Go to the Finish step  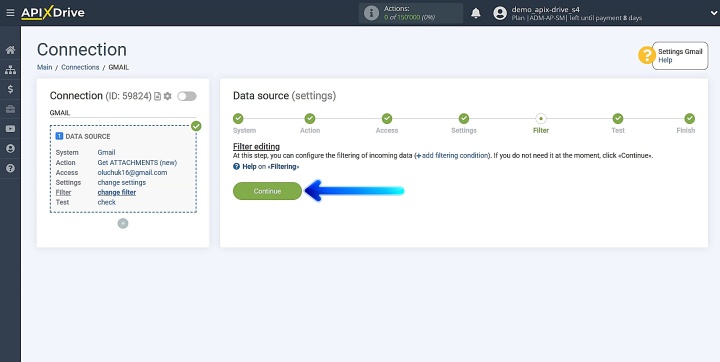coord(690,119)
